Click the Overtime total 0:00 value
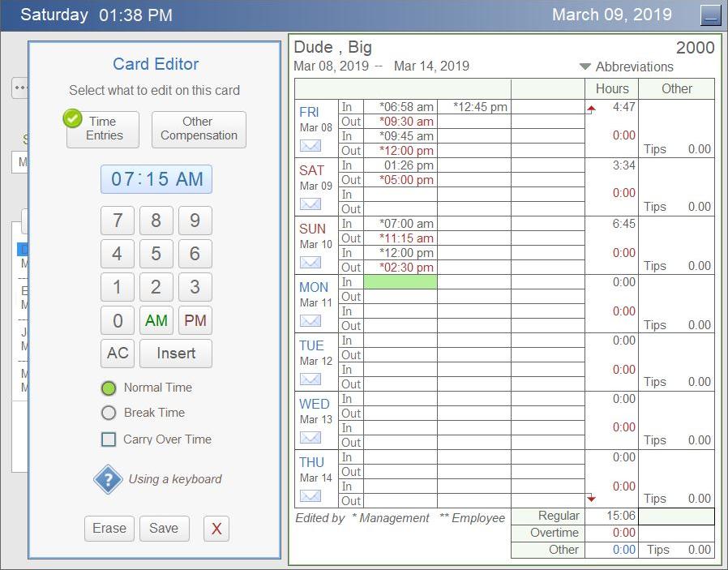The width and height of the screenshot is (728, 570). (x=624, y=533)
